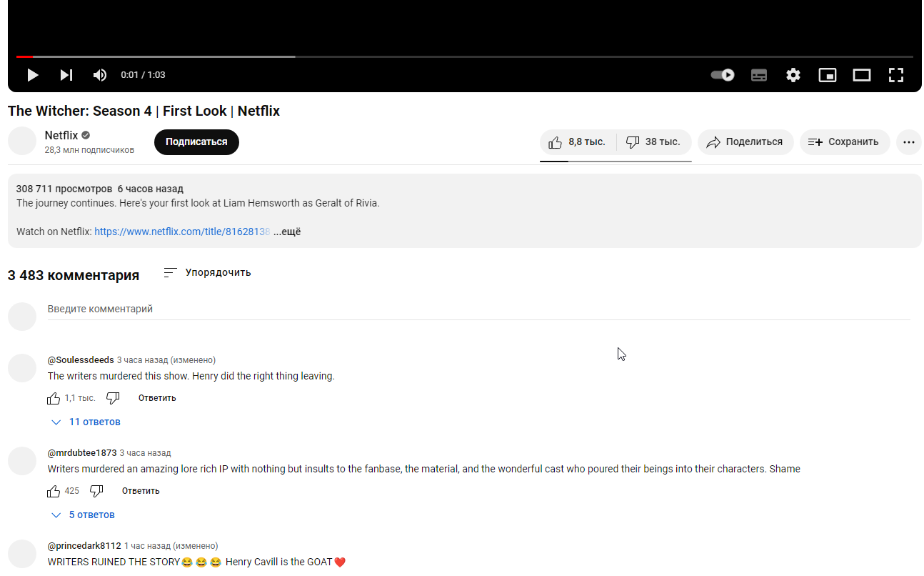Viewport: 924px width, 576px height.
Task: Dislike the @mrdubtee1873 comment
Action: 96,491
